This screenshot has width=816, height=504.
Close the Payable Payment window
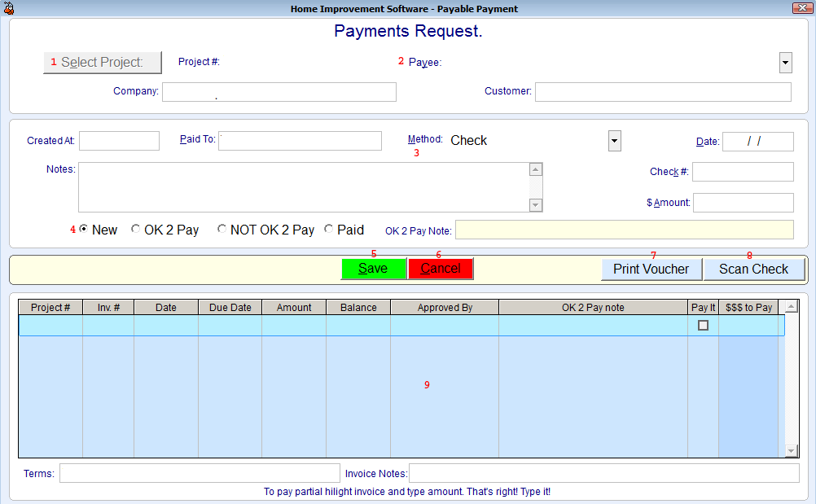coord(801,8)
